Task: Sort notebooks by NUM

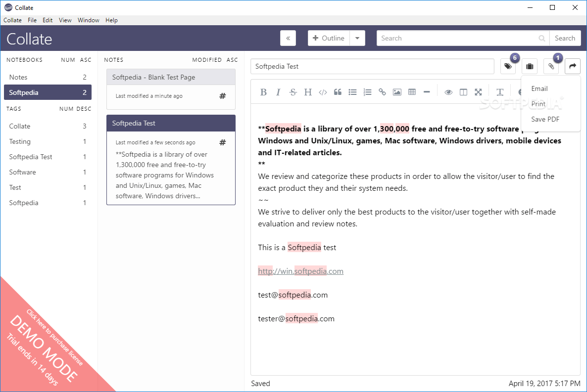Action: coord(68,60)
